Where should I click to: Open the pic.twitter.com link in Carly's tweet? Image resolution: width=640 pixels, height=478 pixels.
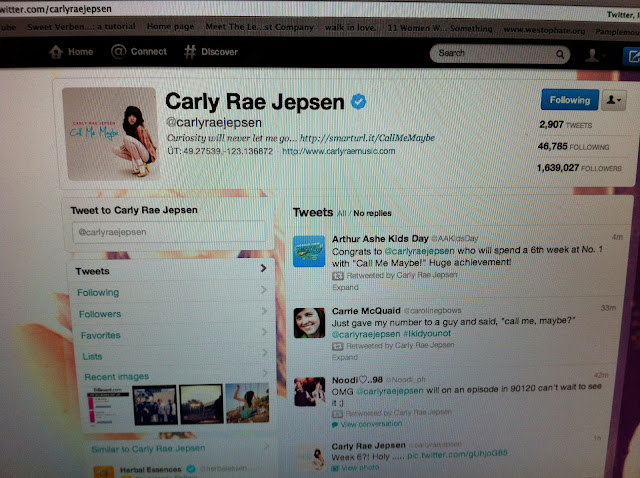click(458, 454)
